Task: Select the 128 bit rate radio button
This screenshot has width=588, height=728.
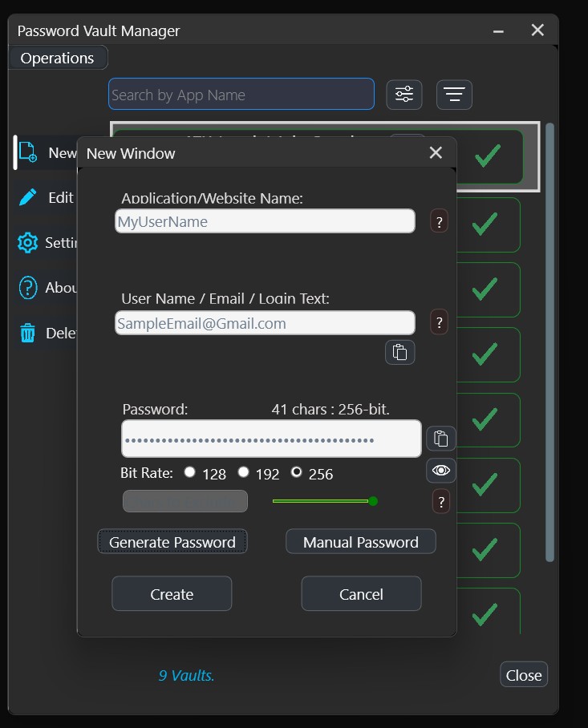Action: click(x=189, y=472)
